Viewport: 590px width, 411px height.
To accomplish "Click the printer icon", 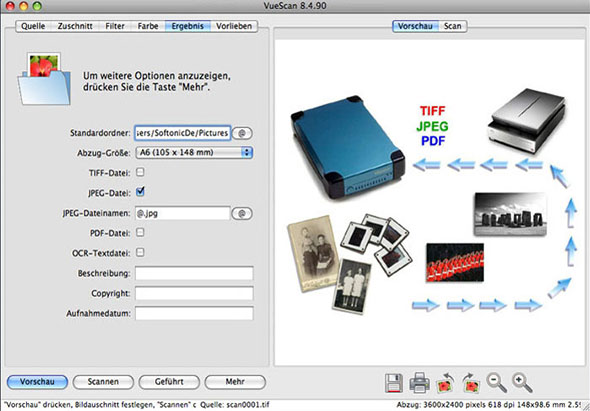I will coord(420,383).
